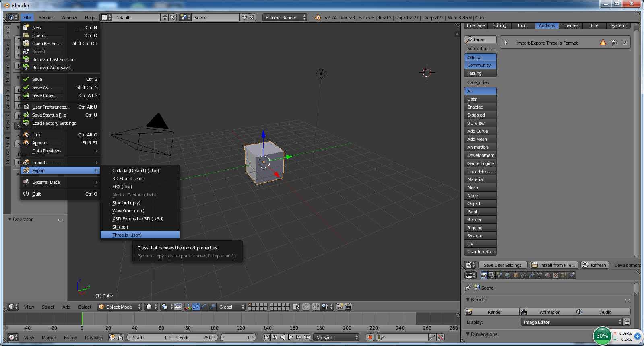Image resolution: width=644 pixels, height=346 pixels.
Task: Choose Wavefront (.obj) from Export submenu
Action: pos(140,210)
